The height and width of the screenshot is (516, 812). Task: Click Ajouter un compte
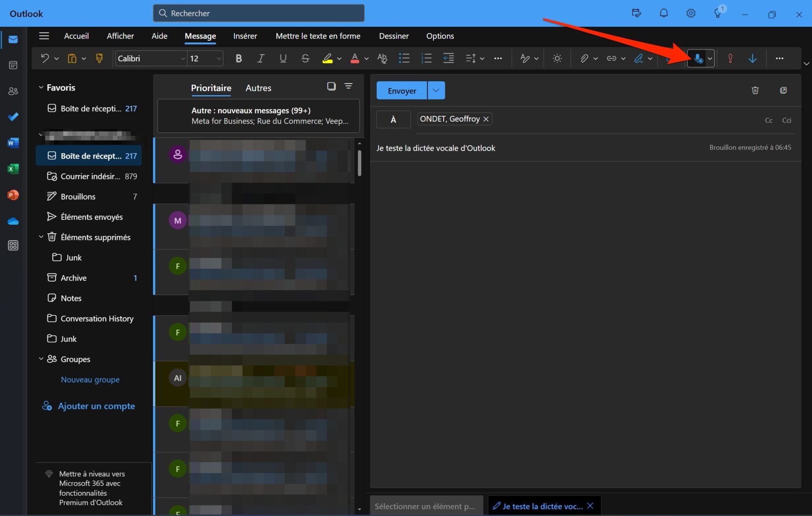point(88,406)
